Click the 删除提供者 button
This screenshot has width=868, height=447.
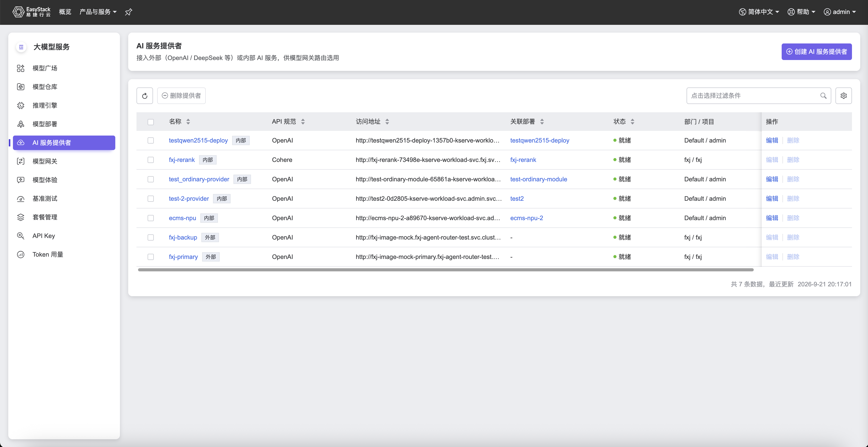181,96
